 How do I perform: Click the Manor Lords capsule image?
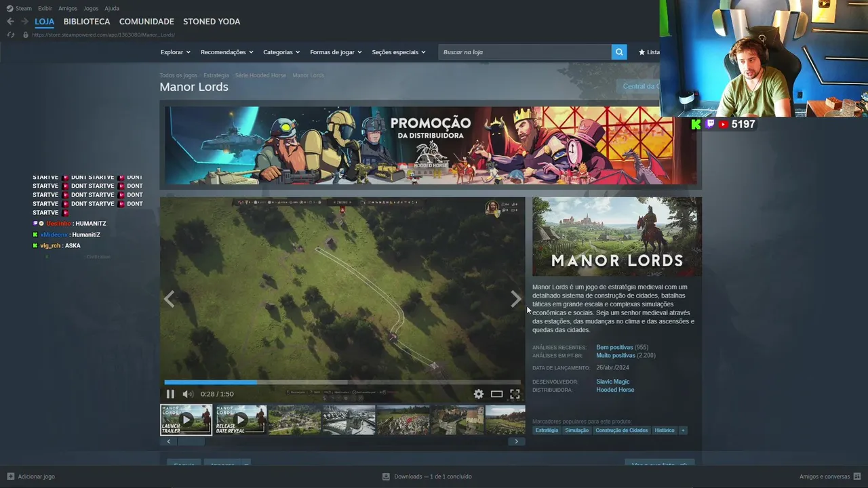617,237
